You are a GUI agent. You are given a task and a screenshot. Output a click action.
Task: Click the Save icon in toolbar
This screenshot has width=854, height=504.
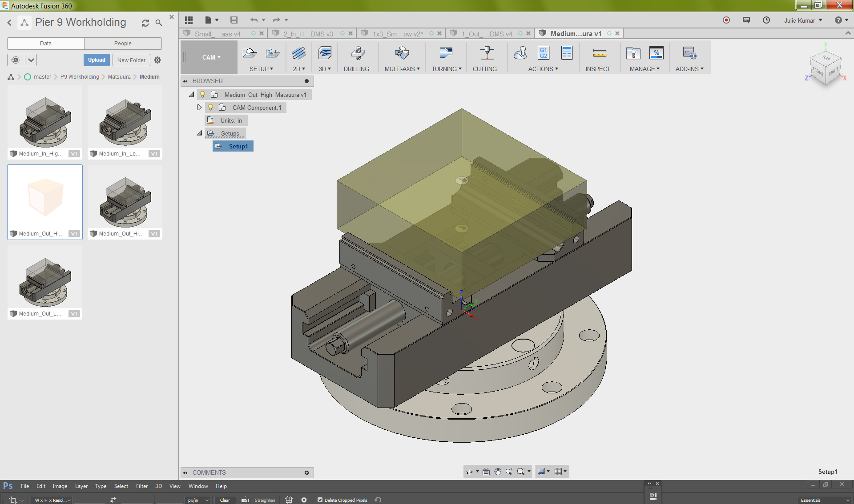(x=234, y=20)
